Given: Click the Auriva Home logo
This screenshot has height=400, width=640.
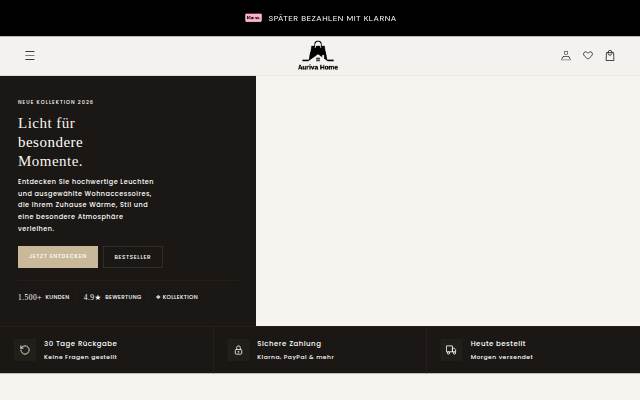Looking at the screenshot, I should pos(318,56).
